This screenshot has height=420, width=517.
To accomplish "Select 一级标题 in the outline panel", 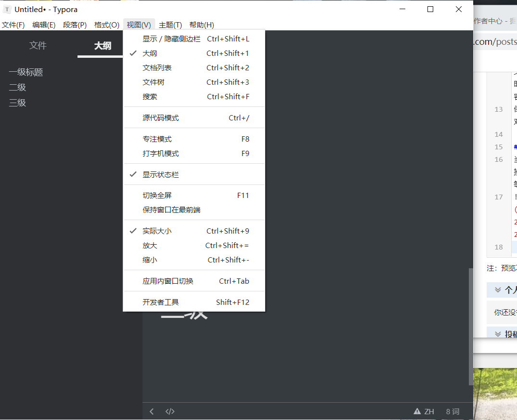I will click(x=26, y=72).
